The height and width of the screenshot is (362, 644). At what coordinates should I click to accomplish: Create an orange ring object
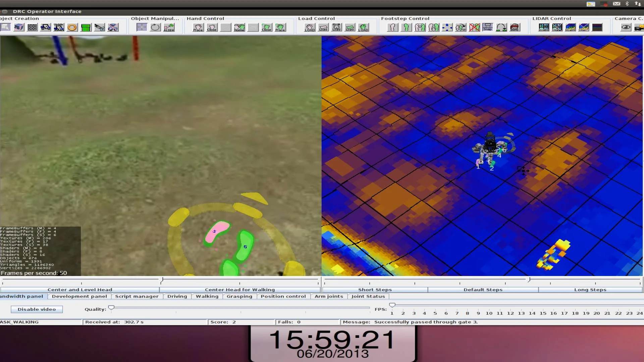pos(72,27)
